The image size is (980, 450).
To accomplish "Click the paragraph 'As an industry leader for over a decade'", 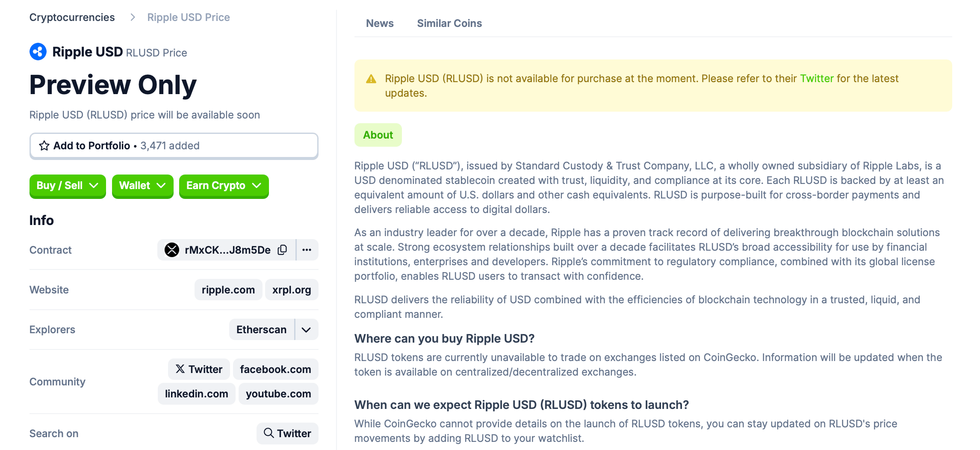I will point(647,255).
